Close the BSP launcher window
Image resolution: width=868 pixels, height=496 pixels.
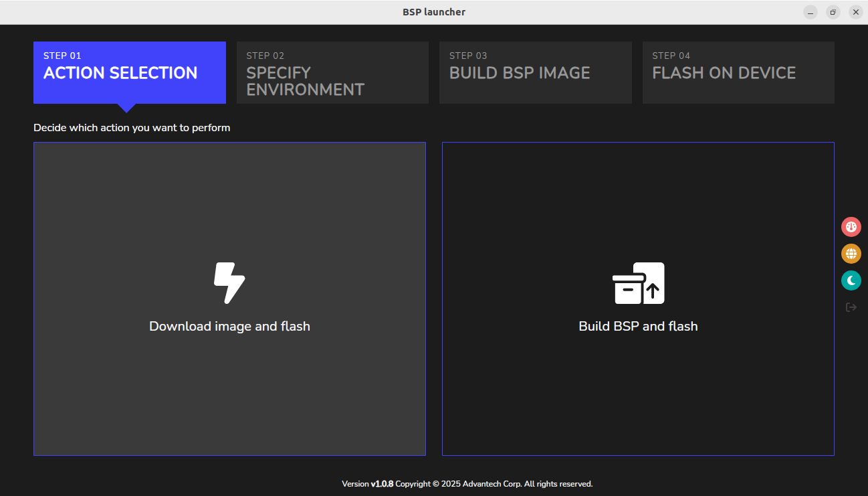[x=855, y=12]
